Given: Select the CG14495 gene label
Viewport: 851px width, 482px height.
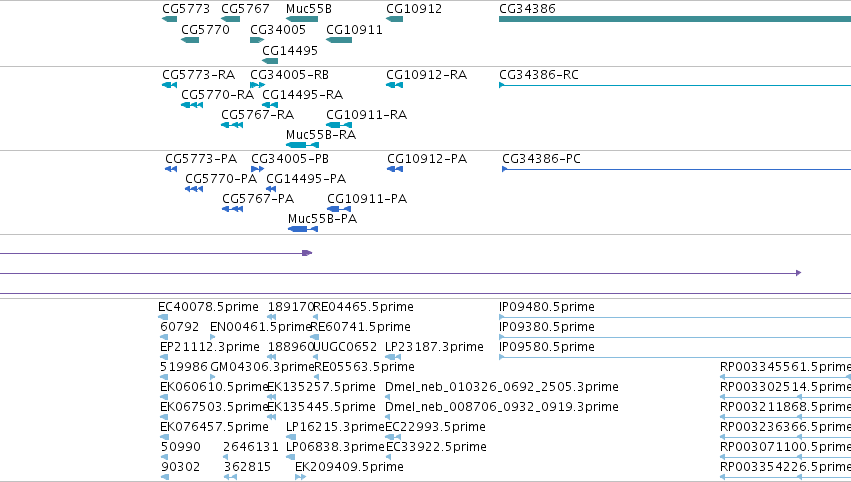Looking at the screenshot, I should 290,50.
